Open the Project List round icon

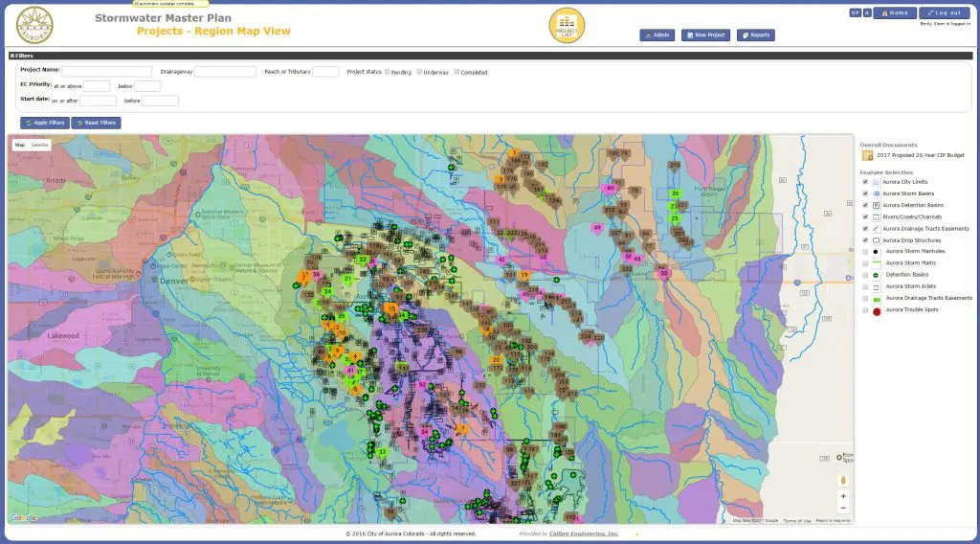[x=567, y=26]
